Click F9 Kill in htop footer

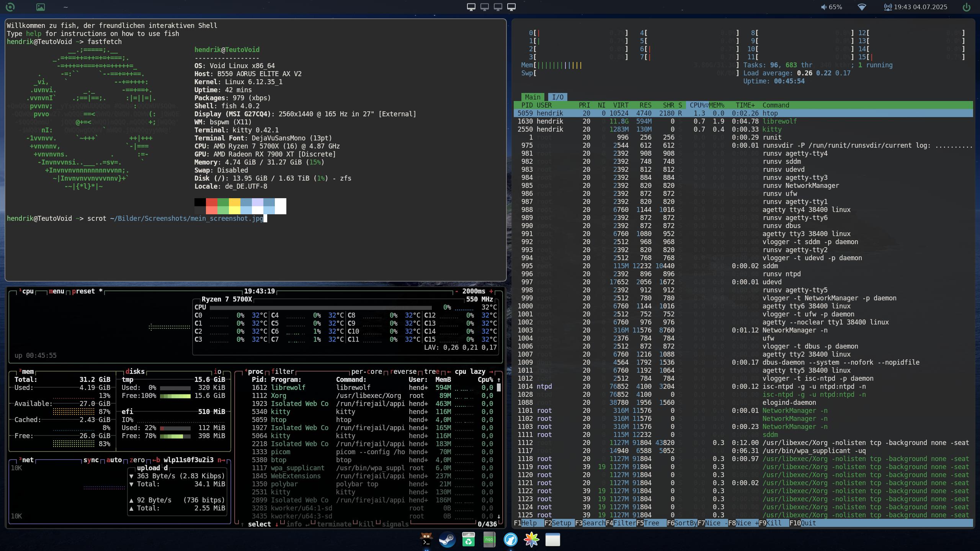tap(774, 523)
